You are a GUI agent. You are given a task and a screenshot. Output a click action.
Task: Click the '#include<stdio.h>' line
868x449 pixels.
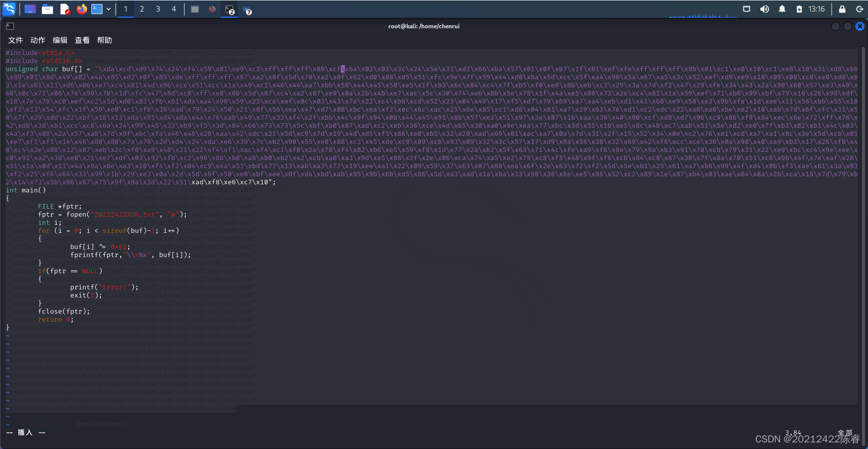pos(40,53)
